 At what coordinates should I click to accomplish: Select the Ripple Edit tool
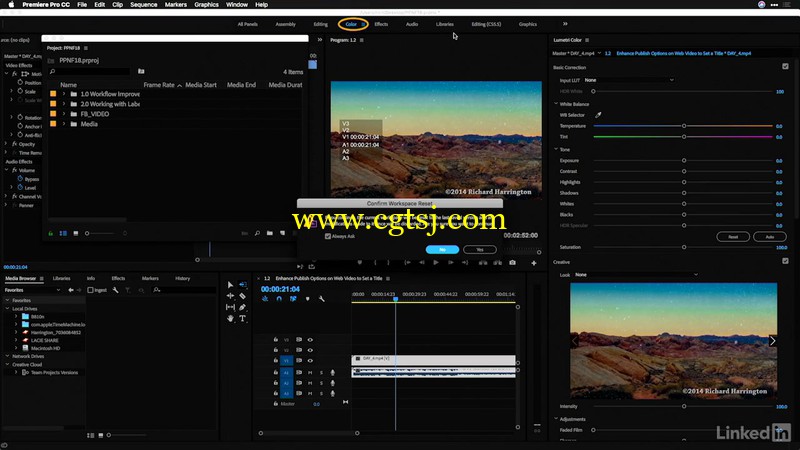[x=230, y=296]
